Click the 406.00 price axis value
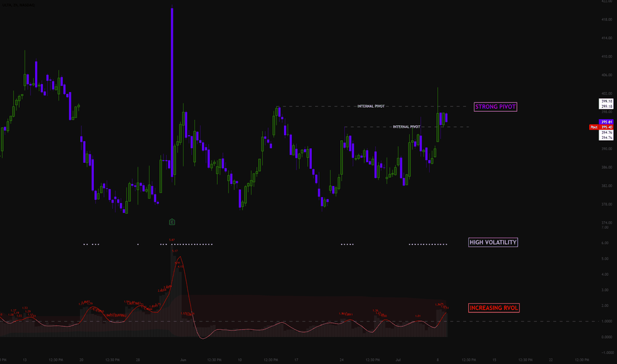Screen dimensions: 617x364 (x=607, y=75)
